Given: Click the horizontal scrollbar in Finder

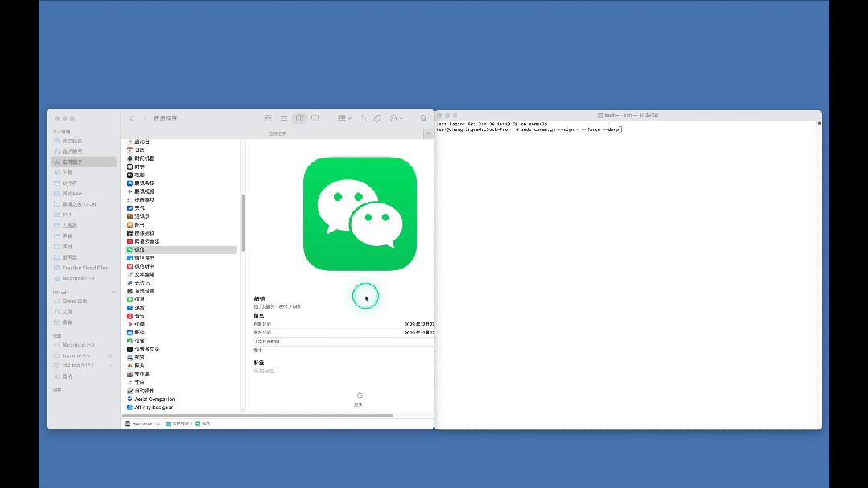Looking at the screenshot, I should (257, 415).
